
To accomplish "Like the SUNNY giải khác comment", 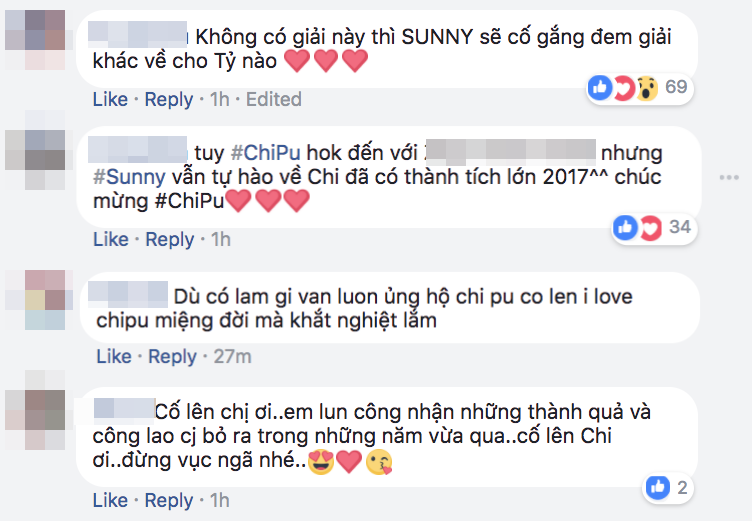I will point(110,99).
